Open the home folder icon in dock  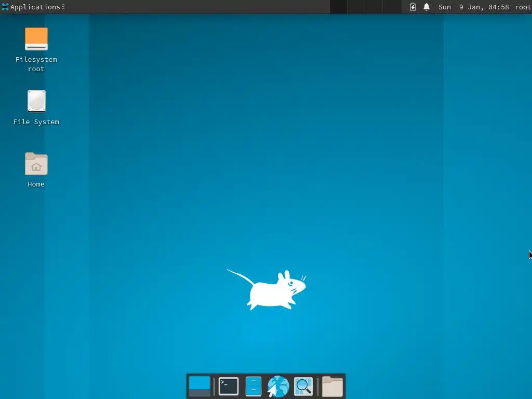coord(332,386)
